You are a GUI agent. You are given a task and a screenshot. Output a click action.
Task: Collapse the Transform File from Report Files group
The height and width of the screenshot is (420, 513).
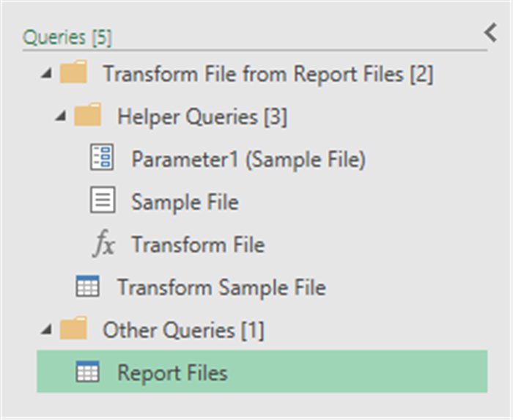(47, 74)
